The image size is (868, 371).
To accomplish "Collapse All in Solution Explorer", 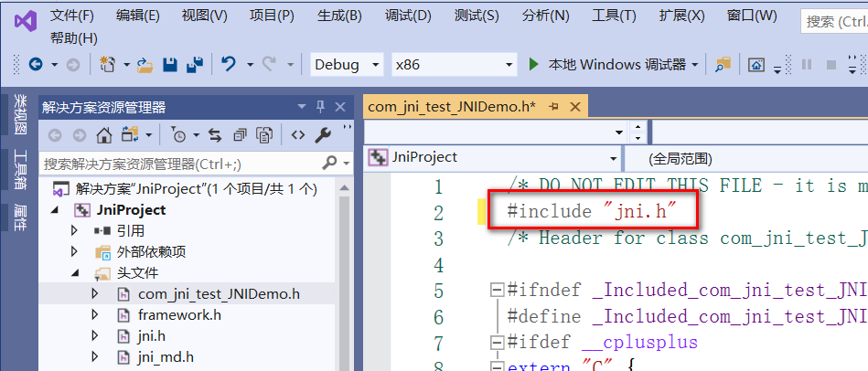I will (241, 134).
